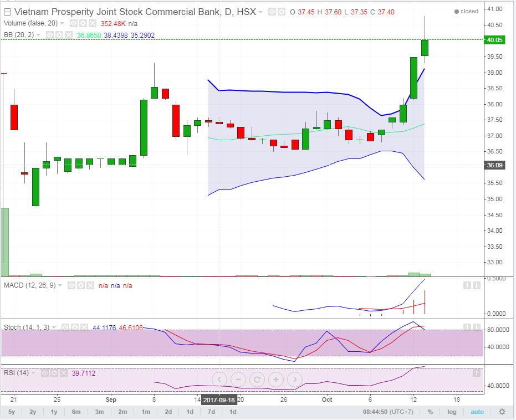Open chart properties gear at bottom right
The image size is (516, 420).
[502, 412]
